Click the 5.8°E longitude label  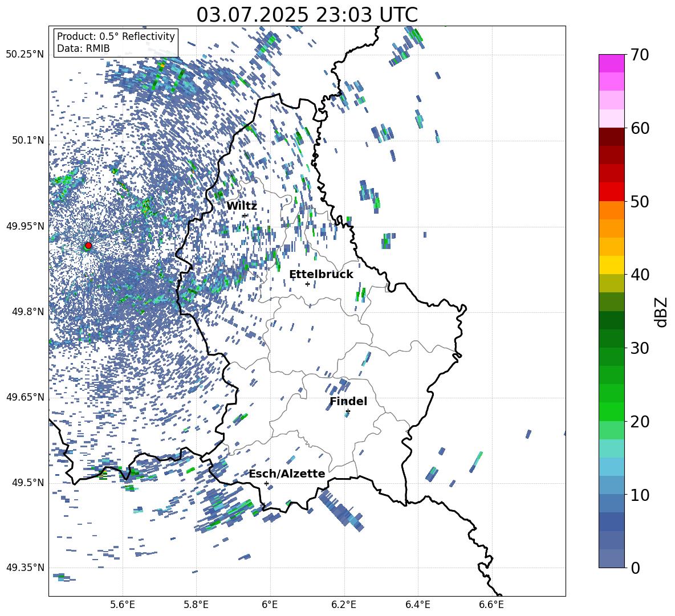point(196,605)
